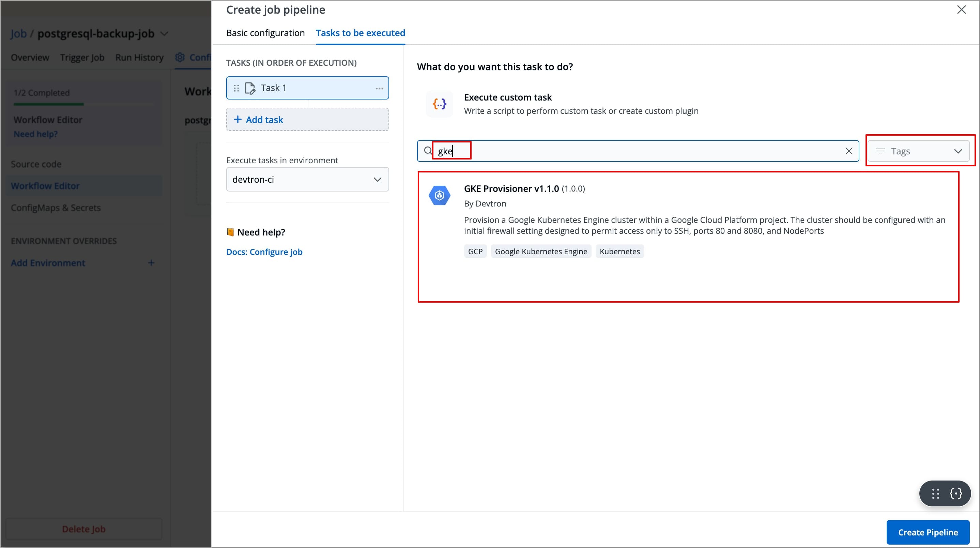
Task: Expand the postgresql-backup-job name dropdown
Action: 164,33
